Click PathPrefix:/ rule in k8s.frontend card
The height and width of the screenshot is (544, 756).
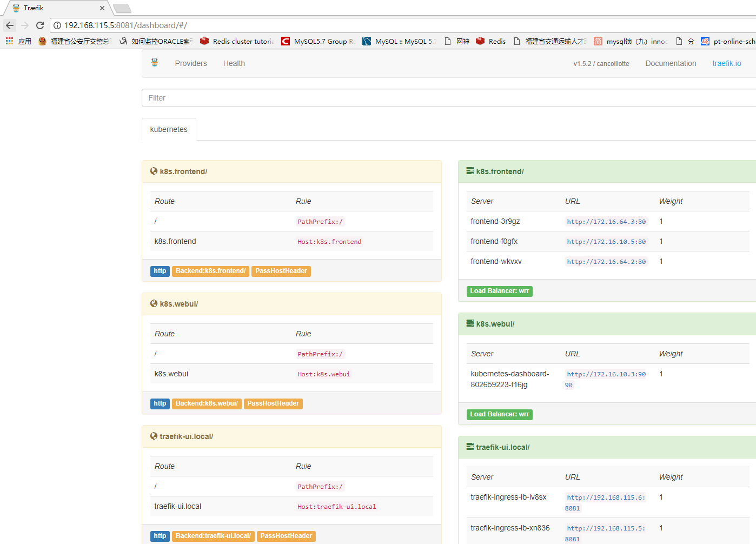coord(320,222)
